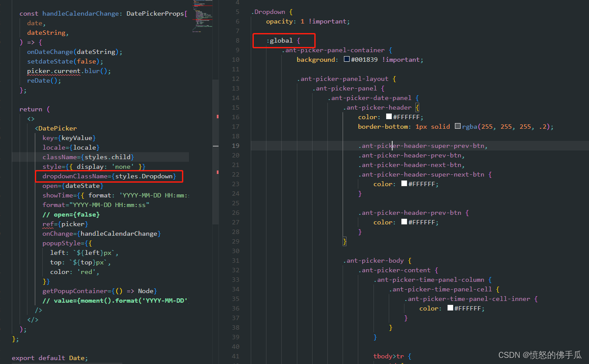Click 'onDateChange(dateString)' call
Image resolution: width=589 pixels, height=364 pixels.
click(x=73, y=52)
